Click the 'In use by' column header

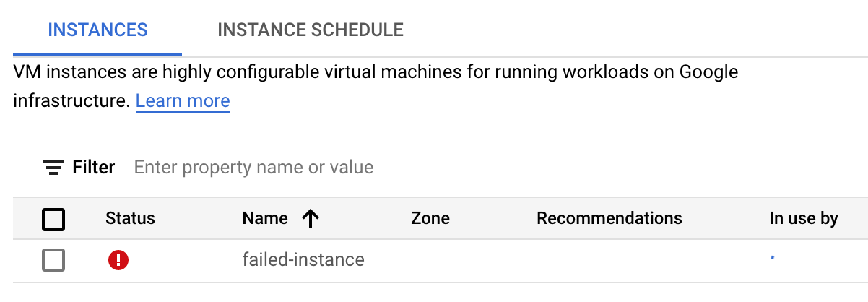coord(803,218)
